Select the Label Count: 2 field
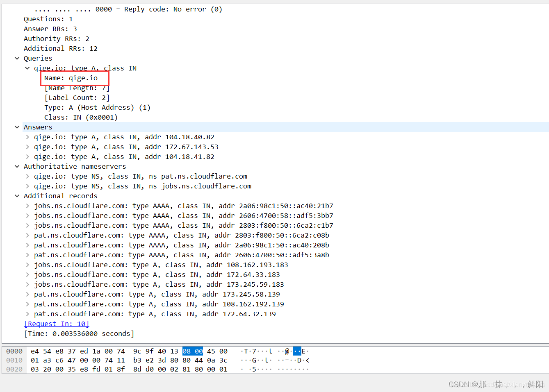Image resolution: width=549 pixels, height=392 pixels. click(x=77, y=97)
